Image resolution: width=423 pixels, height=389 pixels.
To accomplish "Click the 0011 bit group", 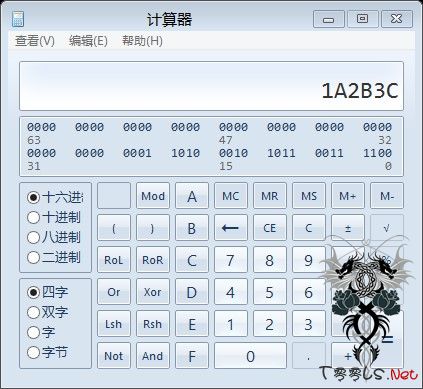I will tap(329, 153).
